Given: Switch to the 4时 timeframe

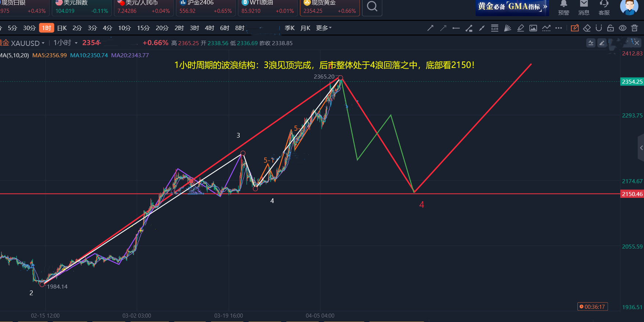Looking at the screenshot, I should pos(210,28).
